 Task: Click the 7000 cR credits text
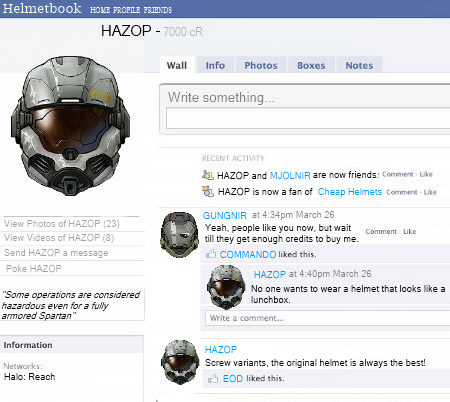pyautogui.click(x=183, y=32)
